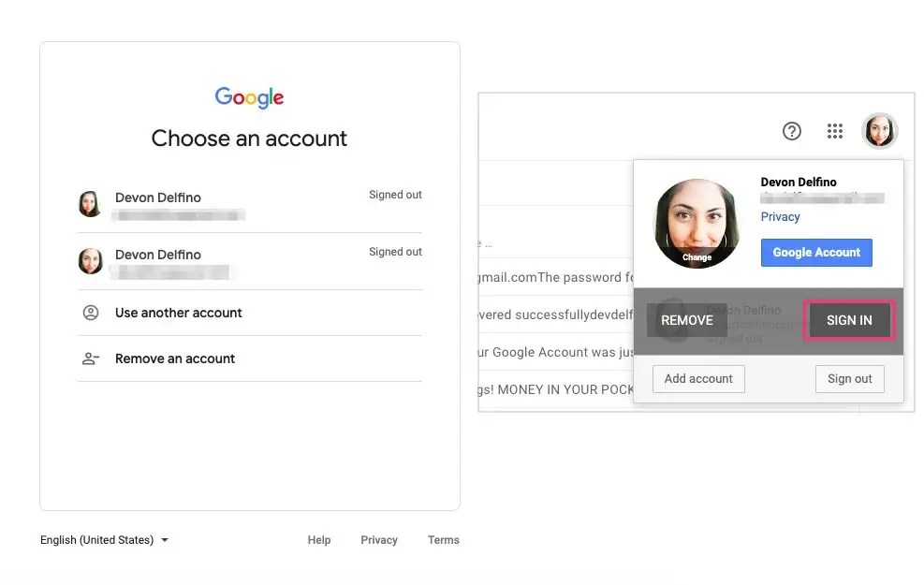Screen dimensions: 924x585
Task: Click the Use another account person icon
Action: click(91, 313)
